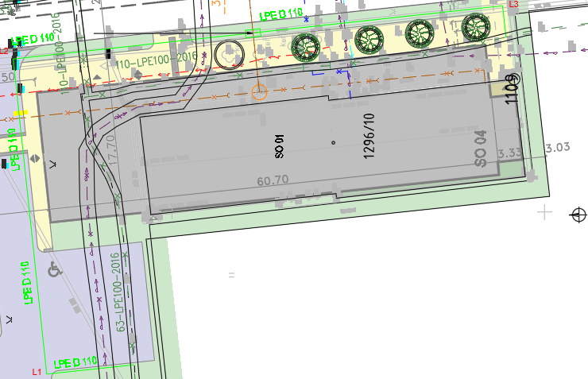
Task: Click the red L3 point label
Action: (x=513, y=5)
